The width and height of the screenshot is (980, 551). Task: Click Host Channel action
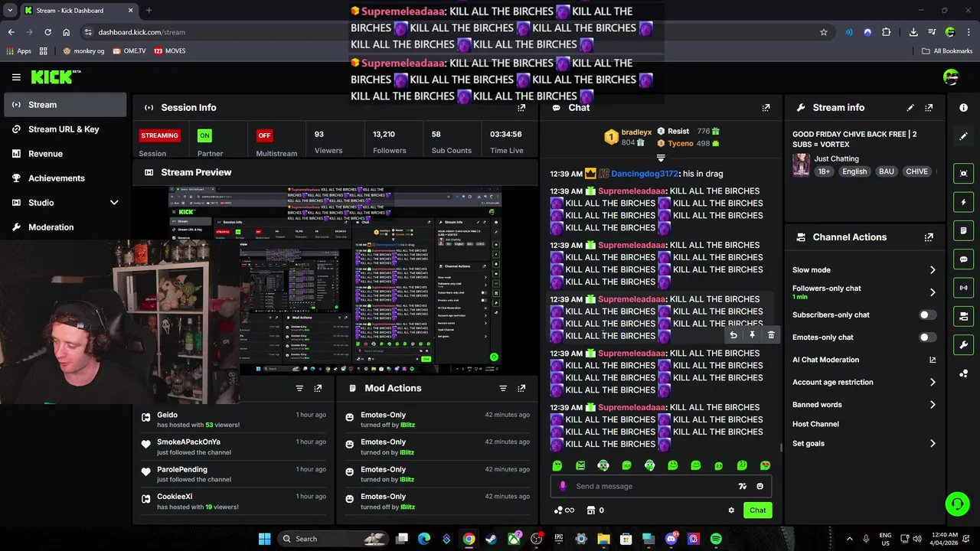815,424
